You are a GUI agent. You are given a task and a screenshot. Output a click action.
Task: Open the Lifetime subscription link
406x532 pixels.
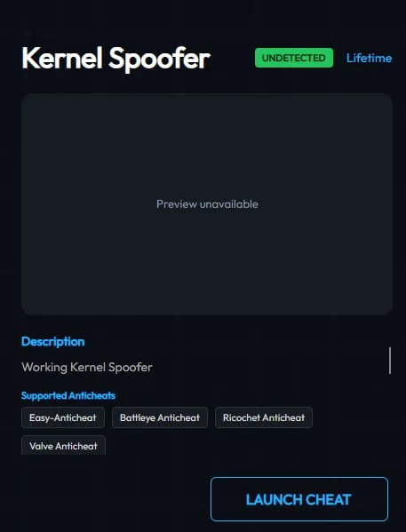[x=369, y=58]
